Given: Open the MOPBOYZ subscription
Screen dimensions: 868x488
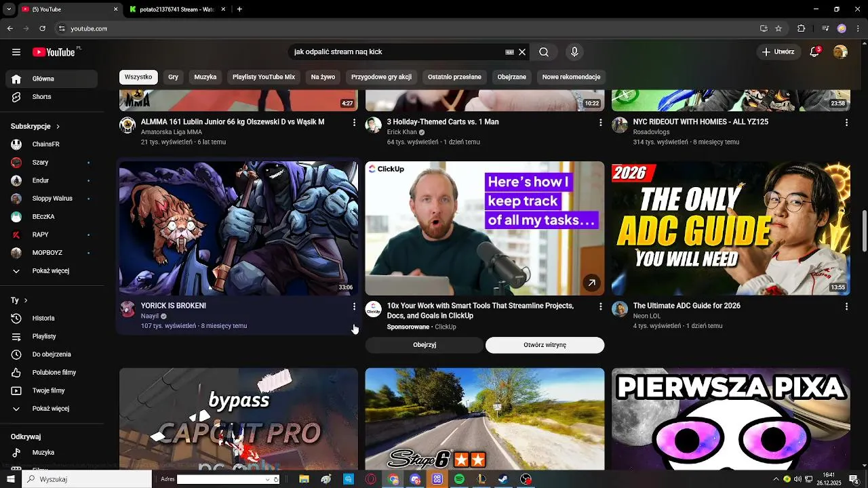Looking at the screenshot, I should [52, 253].
